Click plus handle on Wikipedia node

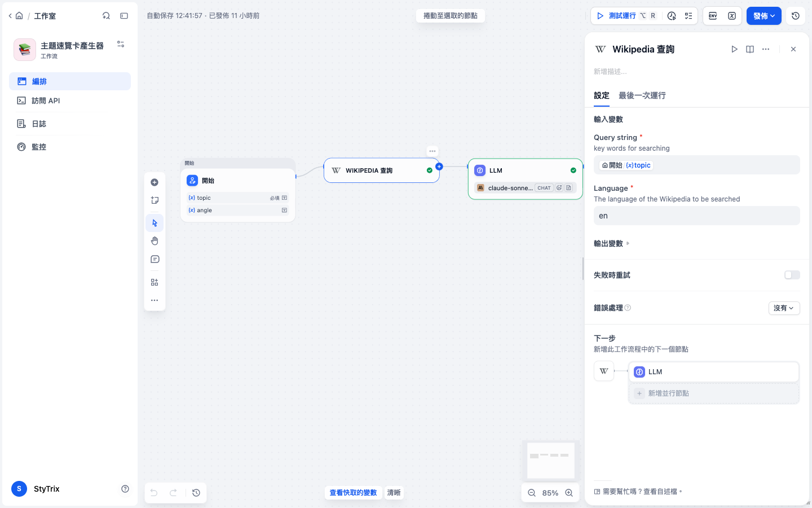click(439, 167)
